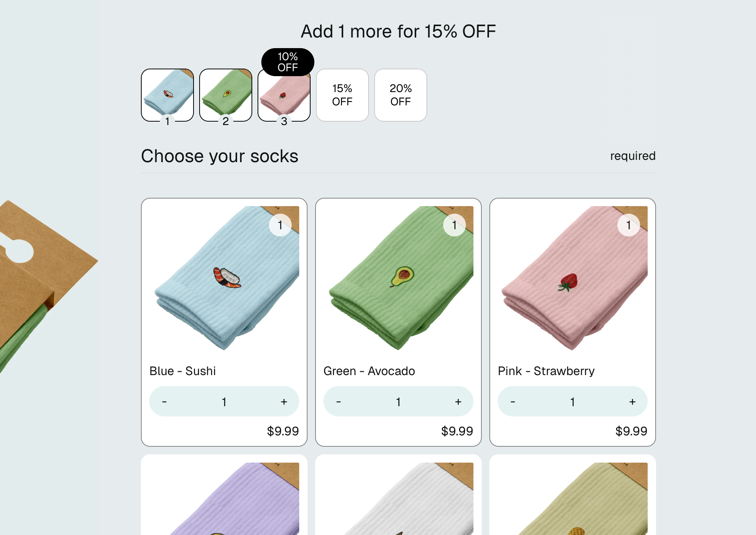
Task: Decrease Pink - Strawberry quantity with minus
Action: (x=513, y=402)
